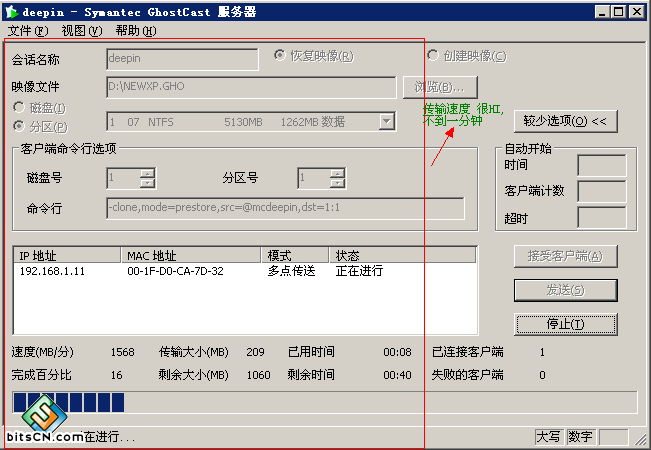The image size is (651, 450).
Task: Click the 状态 column header
Action: pyautogui.click(x=402, y=255)
